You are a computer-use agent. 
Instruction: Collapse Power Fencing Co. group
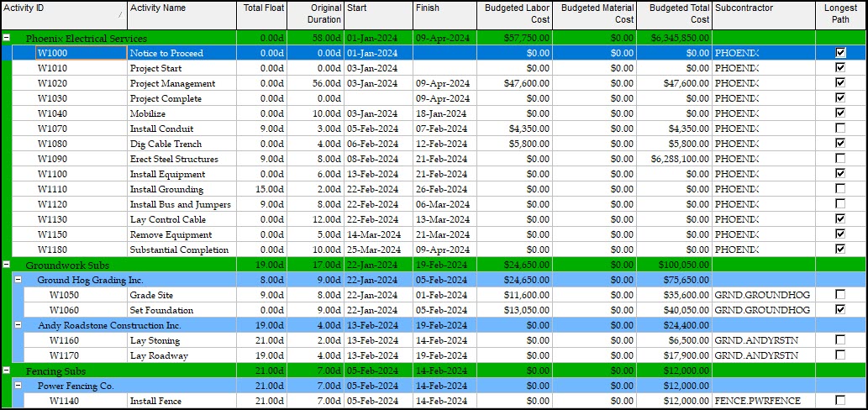(x=18, y=386)
